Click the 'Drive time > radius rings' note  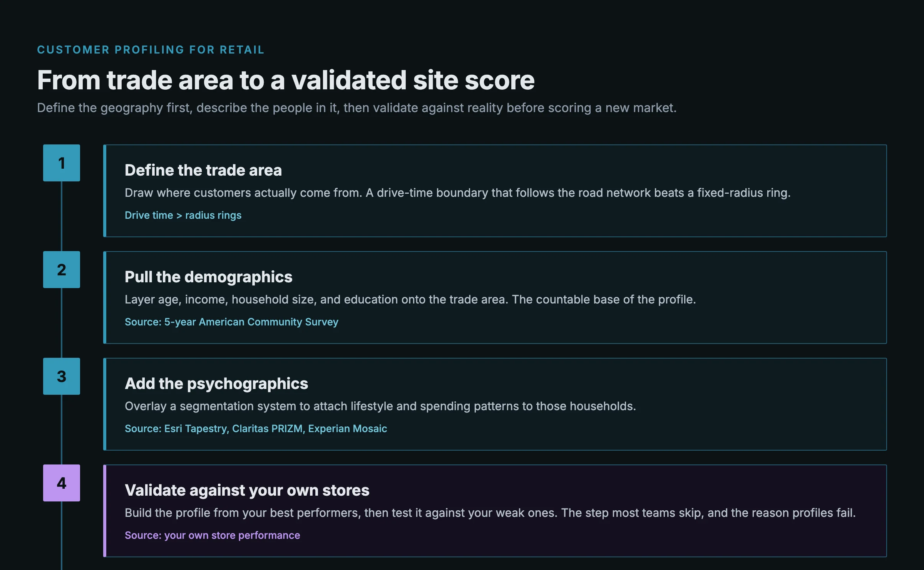(x=183, y=215)
